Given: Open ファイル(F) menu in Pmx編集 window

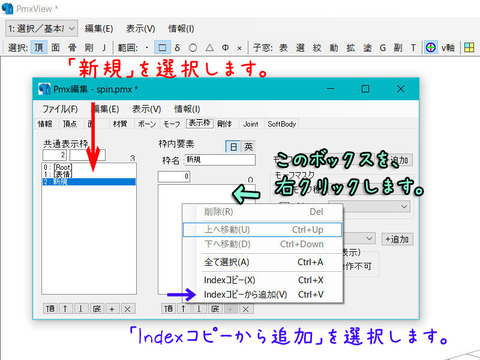Looking at the screenshot, I should point(60,109).
